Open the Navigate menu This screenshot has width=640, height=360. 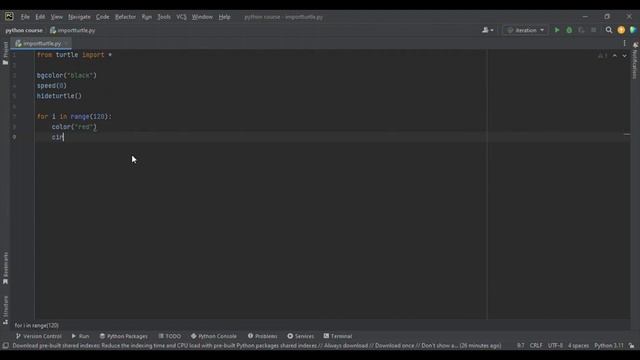pos(79,17)
